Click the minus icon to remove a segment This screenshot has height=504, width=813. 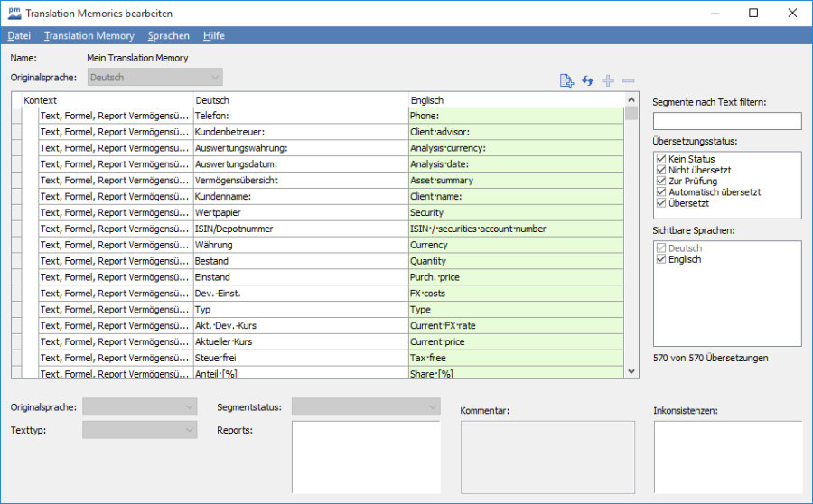[629, 81]
